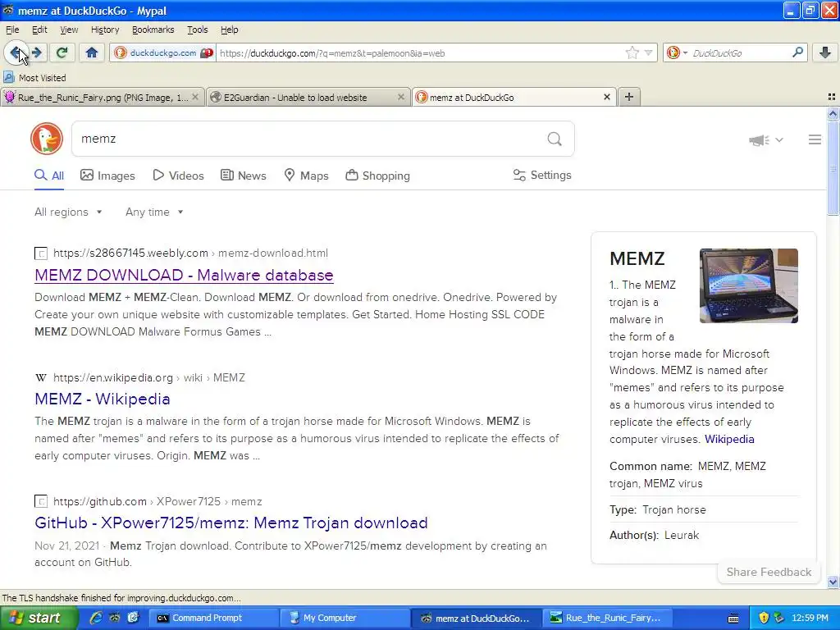Switch to Videos results

coord(178,176)
